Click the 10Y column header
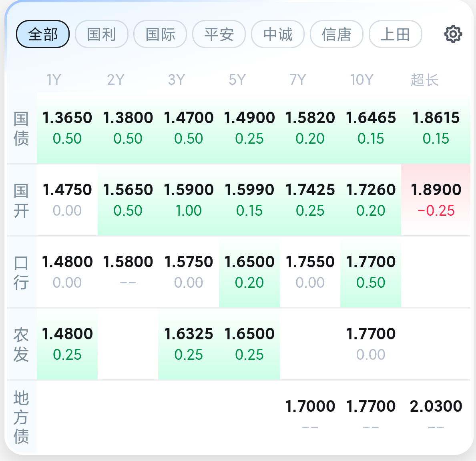 coord(362,80)
